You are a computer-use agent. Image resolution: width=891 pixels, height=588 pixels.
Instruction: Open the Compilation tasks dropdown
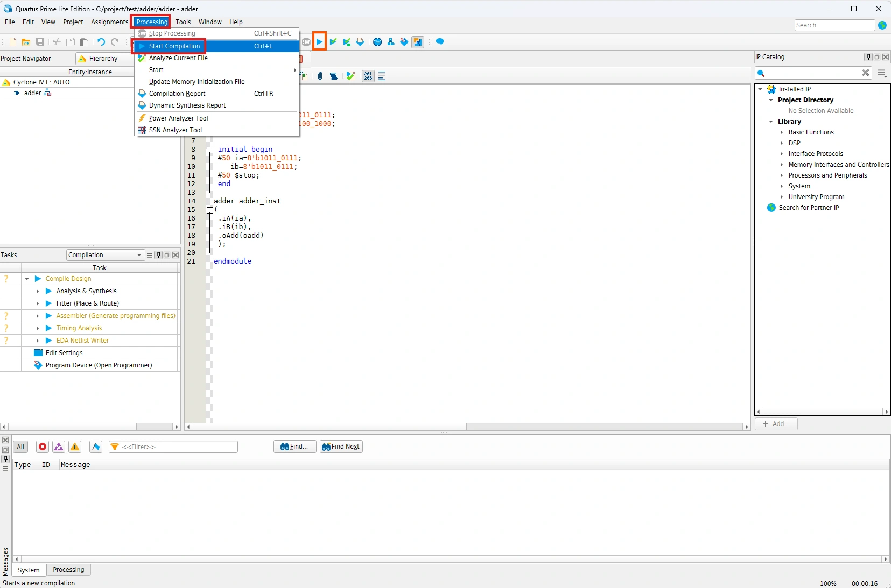(105, 255)
